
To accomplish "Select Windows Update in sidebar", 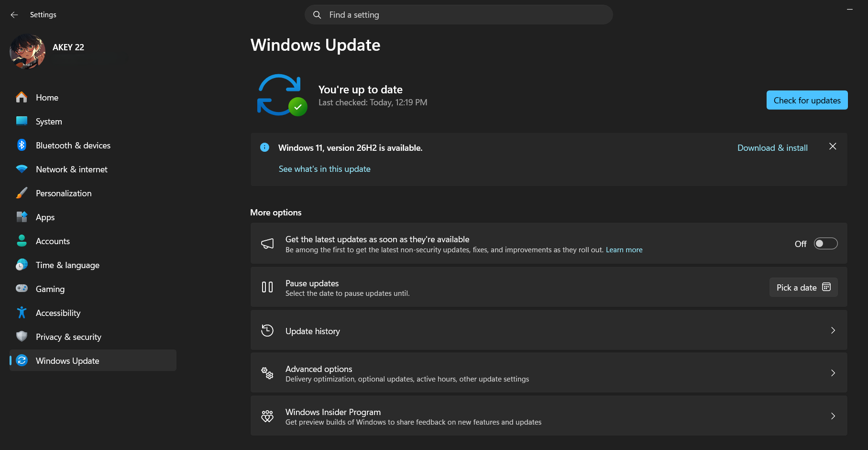I will (93, 360).
